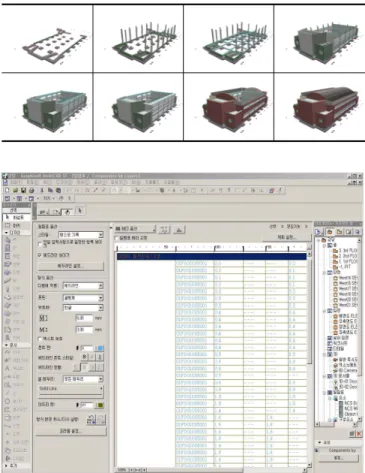Toggle the text wrap checkbox below height fields

40,339
